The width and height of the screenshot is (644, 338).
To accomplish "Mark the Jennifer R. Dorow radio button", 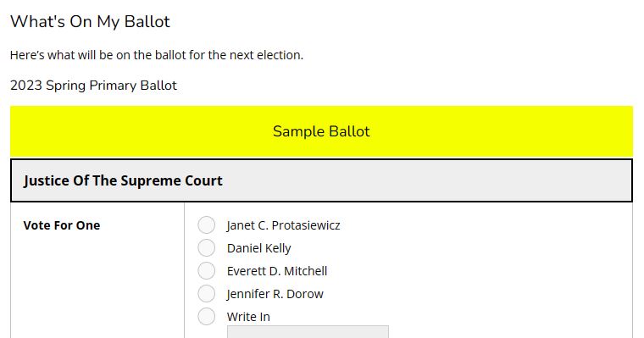I will click(x=206, y=294).
